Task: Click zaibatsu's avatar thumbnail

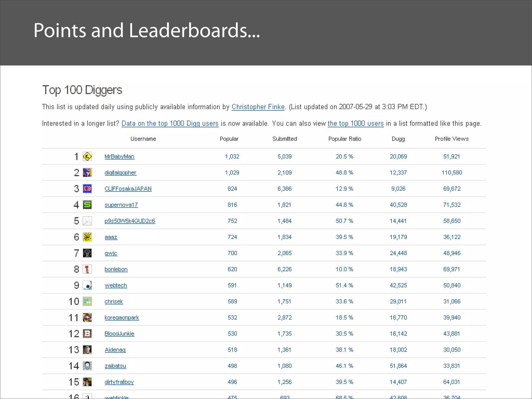Action: click(x=87, y=366)
